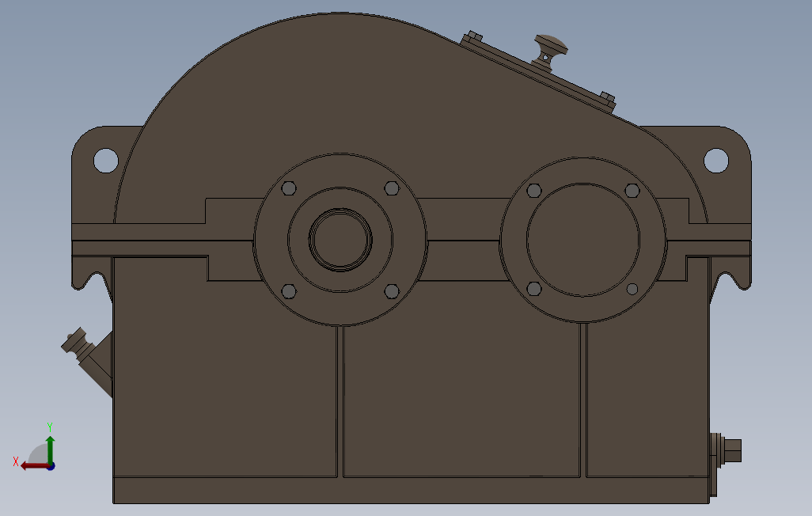812x516 pixels.
Task: Pick upper-right bolt on the right bearing cover
Action: click(x=632, y=191)
